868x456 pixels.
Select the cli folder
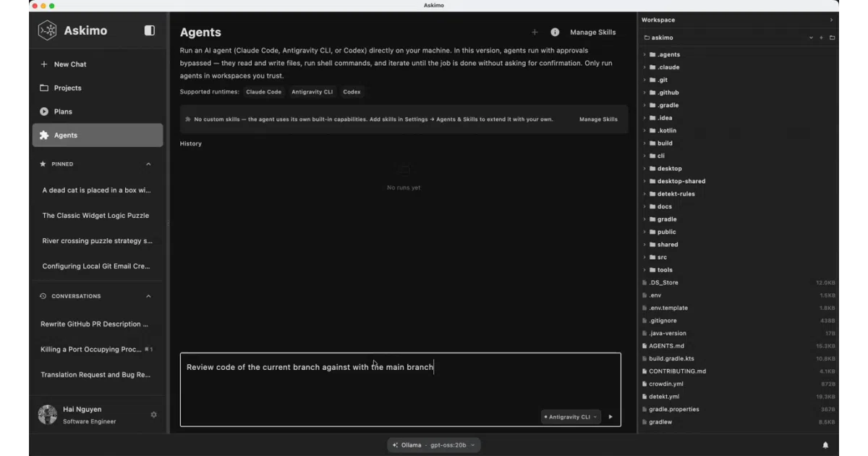click(x=738, y=156)
